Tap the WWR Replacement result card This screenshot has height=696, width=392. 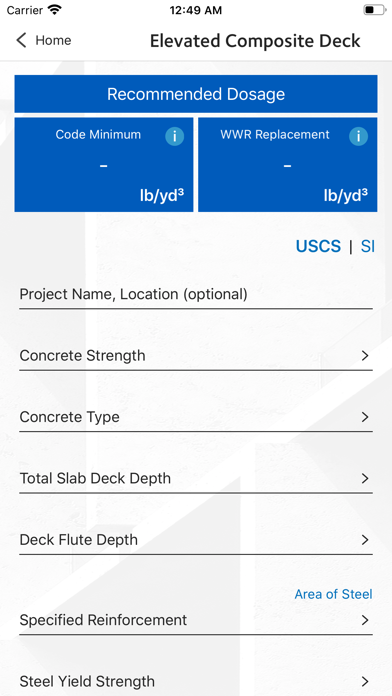pos(288,165)
